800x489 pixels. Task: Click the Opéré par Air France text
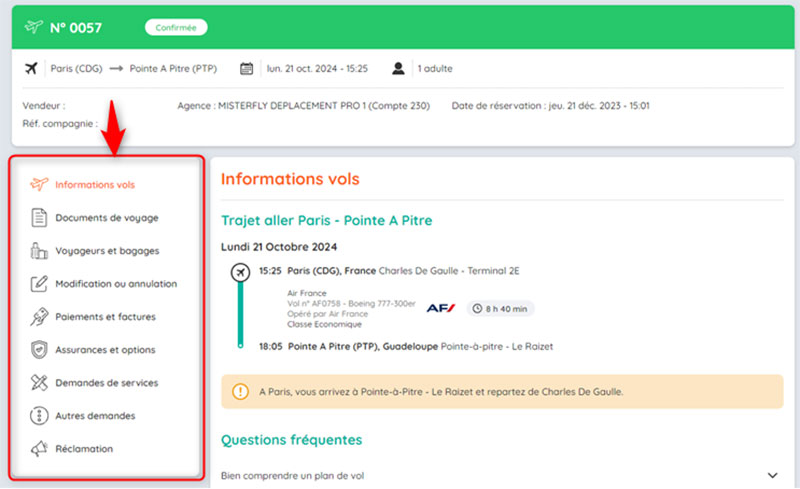pyautogui.click(x=327, y=314)
